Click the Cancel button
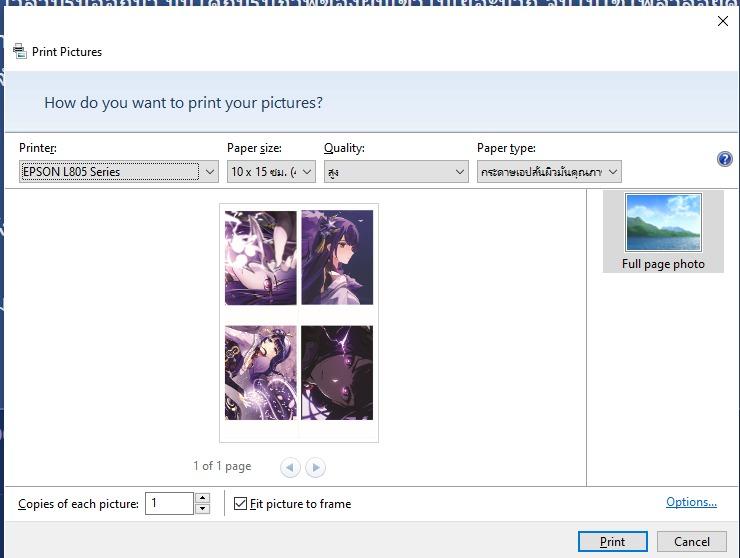This screenshot has height=558, width=740. tap(691, 541)
